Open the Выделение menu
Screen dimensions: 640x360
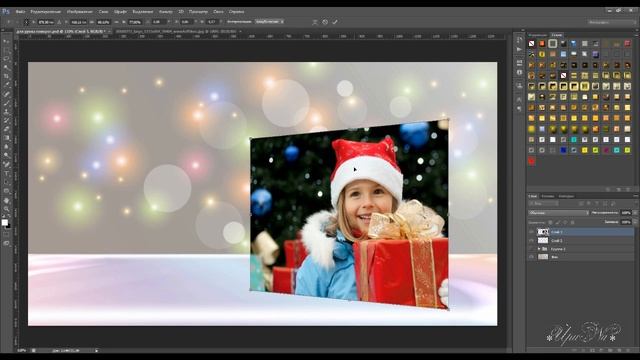click(x=143, y=12)
